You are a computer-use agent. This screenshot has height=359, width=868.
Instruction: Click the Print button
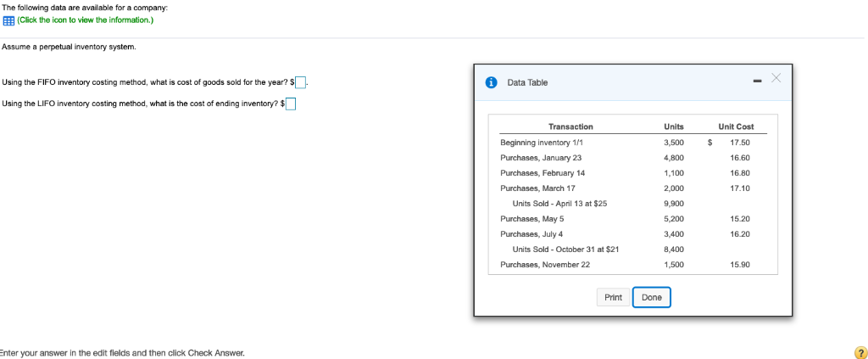click(x=613, y=298)
